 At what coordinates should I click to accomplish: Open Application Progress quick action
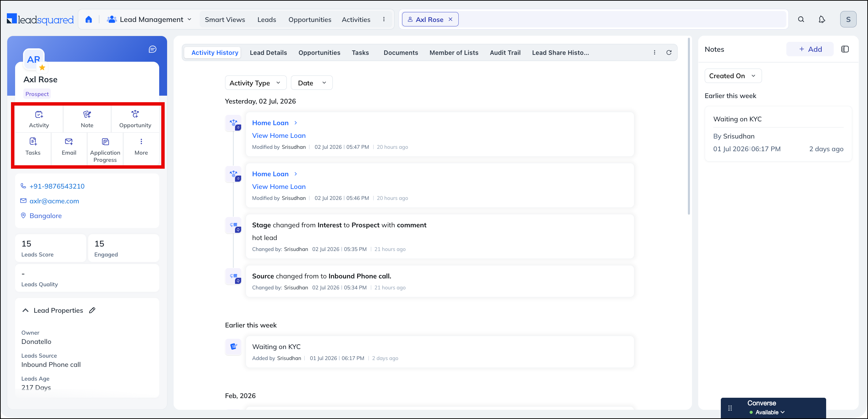click(105, 150)
